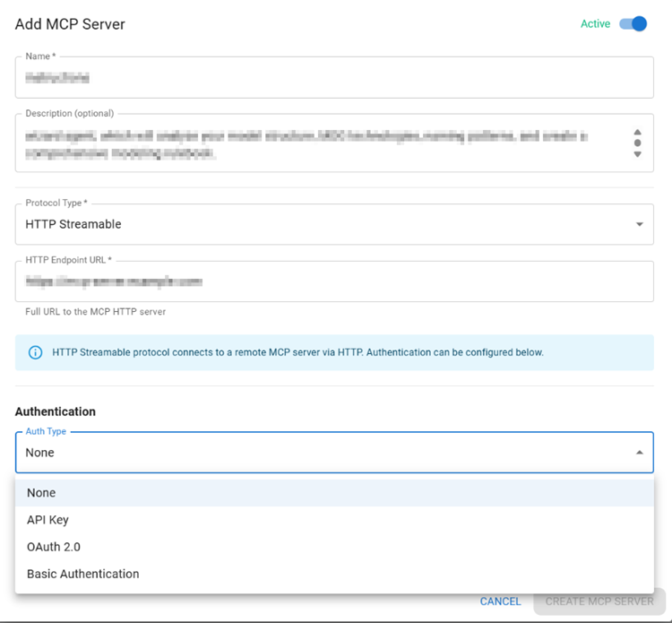Viewport: 672px width, 623px height.
Task: Pick OAuth 2.0 as auth type
Action: click(54, 547)
